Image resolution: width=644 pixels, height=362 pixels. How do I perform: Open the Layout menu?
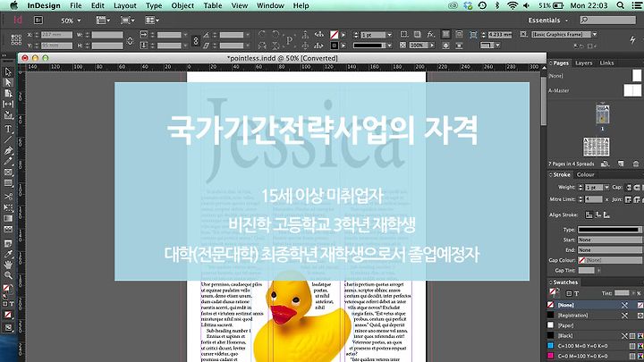[125, 5]
